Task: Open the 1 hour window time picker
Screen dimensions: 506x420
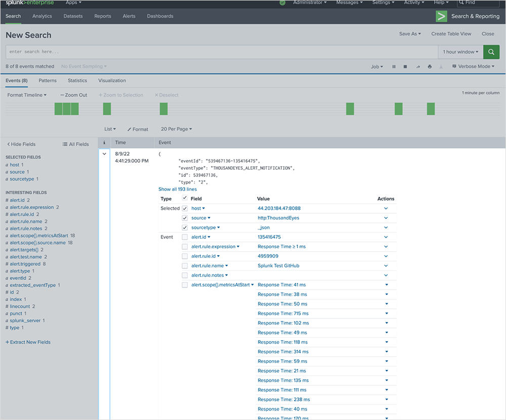Action: pyautogui.click(x=460, y=52)
